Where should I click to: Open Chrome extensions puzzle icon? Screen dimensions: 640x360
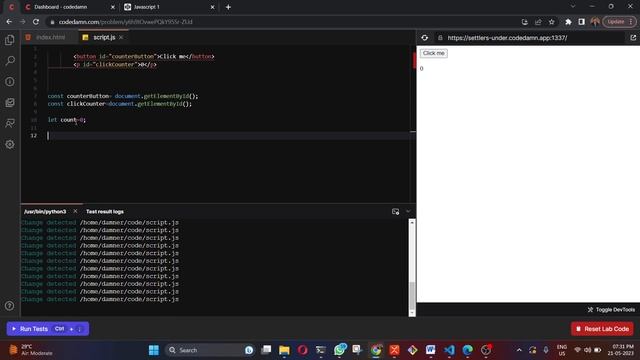pyautogui.click(x=568, y=22)
